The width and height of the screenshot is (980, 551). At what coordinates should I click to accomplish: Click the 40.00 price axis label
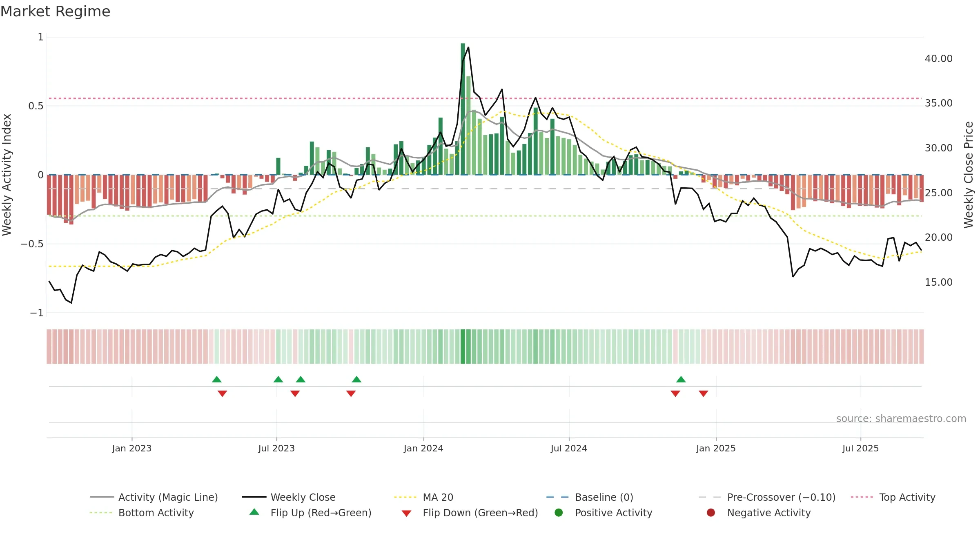click(939, 59)
